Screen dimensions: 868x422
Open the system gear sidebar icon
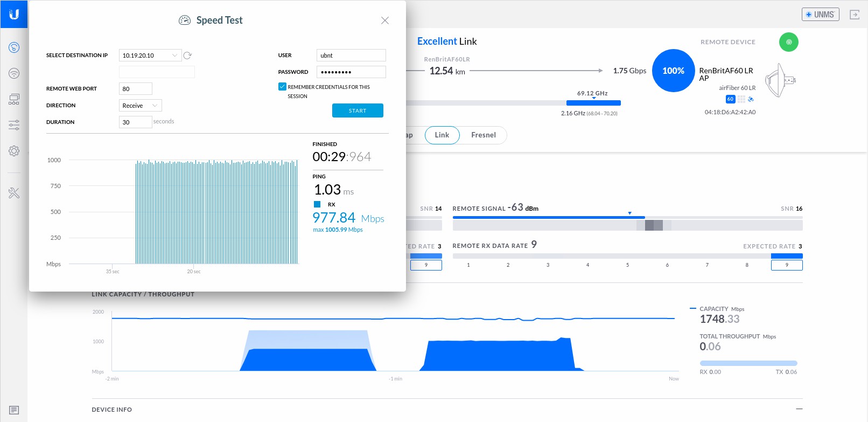point(14,151)
